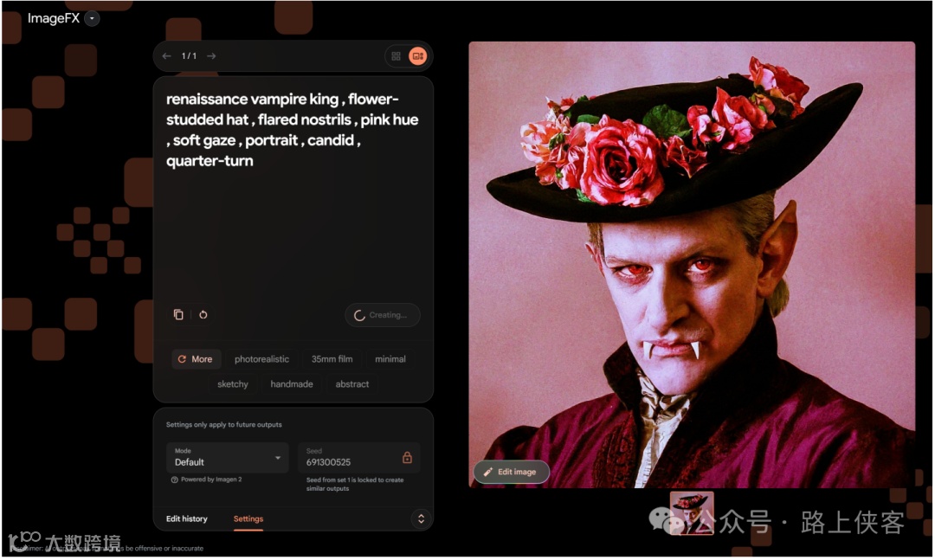The image size is (935, 560).
Task: Load more style suggestions with More
Action: click(x=196, y=359)
